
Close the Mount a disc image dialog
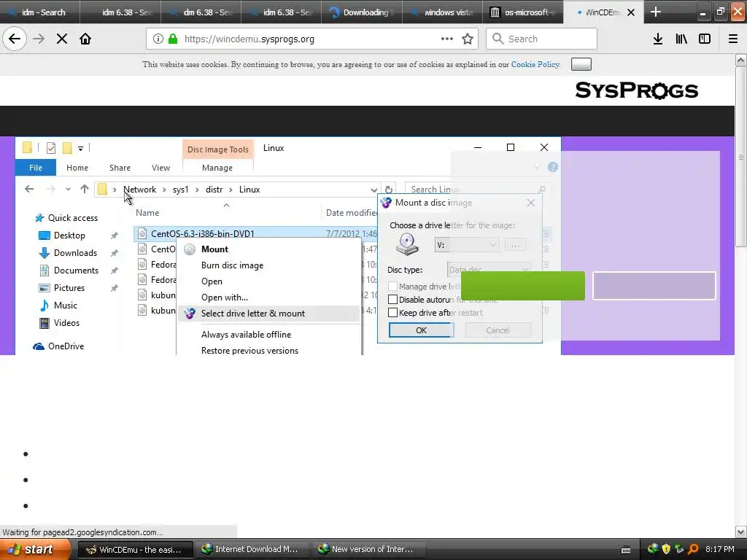tap(531, 203)
